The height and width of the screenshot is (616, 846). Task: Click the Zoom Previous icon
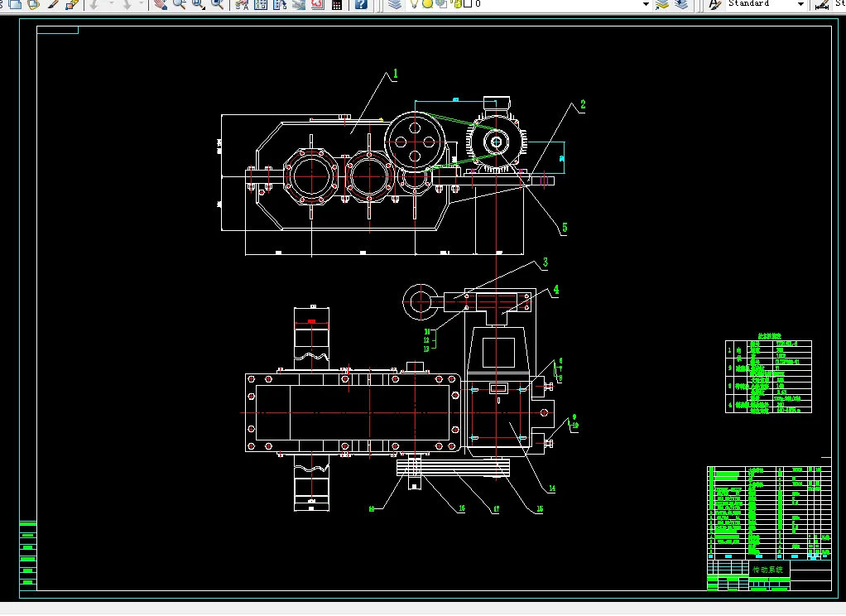(x=218, y=4)
